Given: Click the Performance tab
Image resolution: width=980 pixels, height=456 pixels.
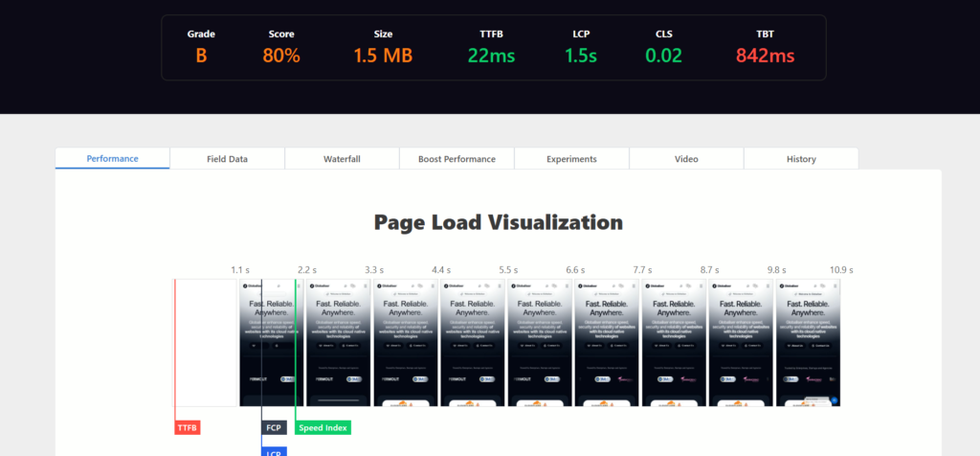Looking at the screenshot, I should (x=112, y=159).
